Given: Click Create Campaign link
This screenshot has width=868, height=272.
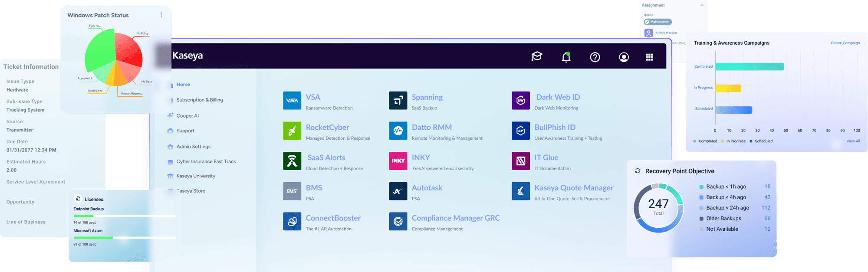Looking at the screenshot, I should (845, 43).
